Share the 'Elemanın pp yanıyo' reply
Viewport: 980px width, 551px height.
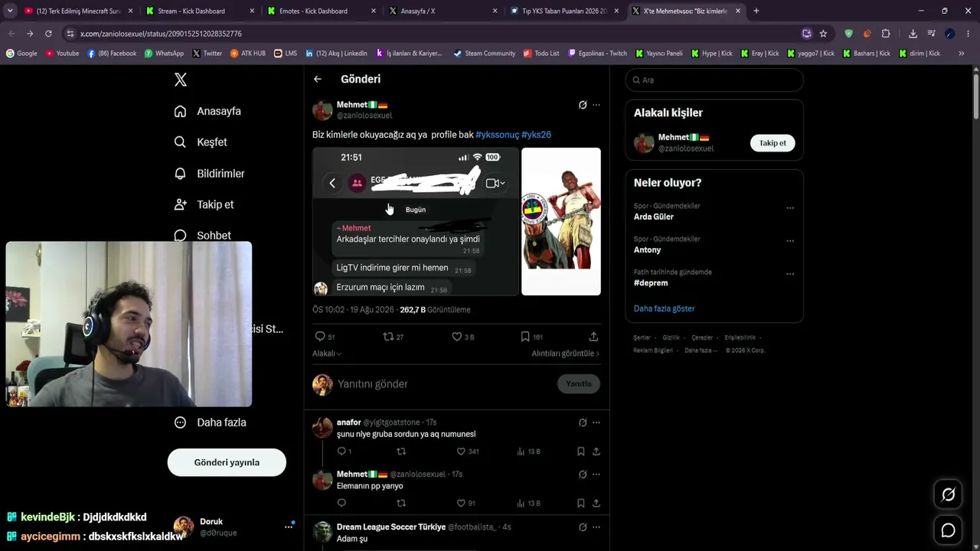click(596, 503)
